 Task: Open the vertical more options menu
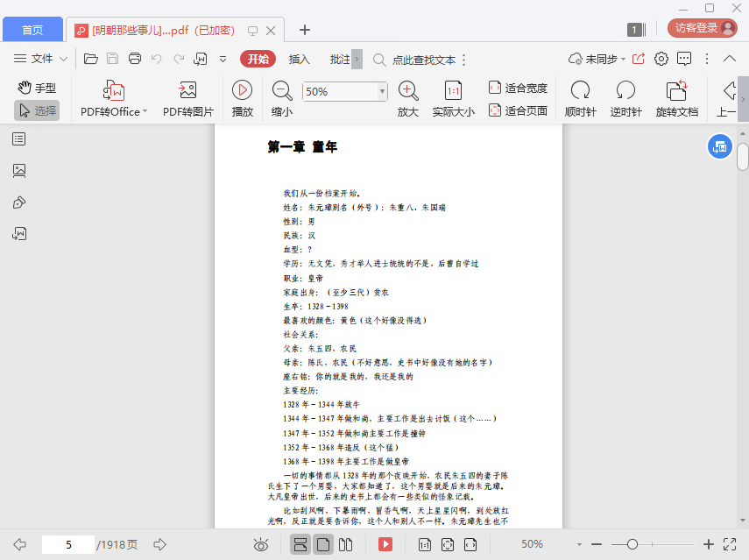(x=707, y=59)
